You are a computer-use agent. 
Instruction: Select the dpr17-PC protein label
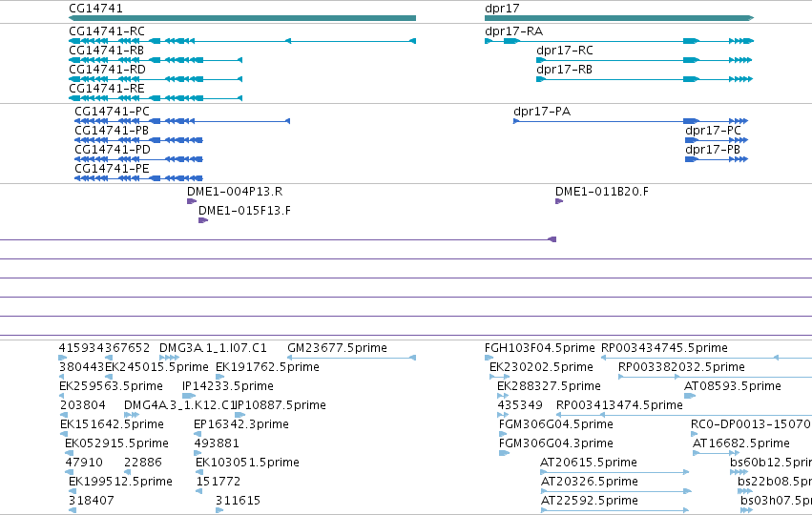point(713,131)
